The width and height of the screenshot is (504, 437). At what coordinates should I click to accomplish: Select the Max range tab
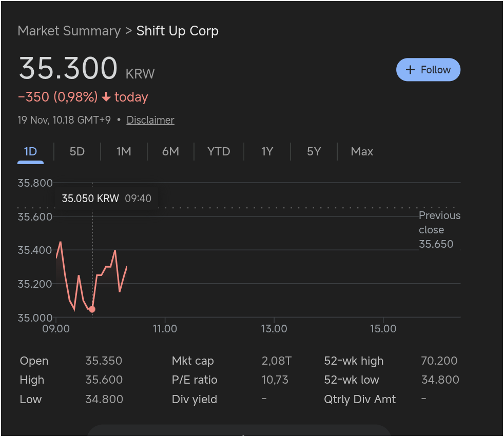(362, 151)
